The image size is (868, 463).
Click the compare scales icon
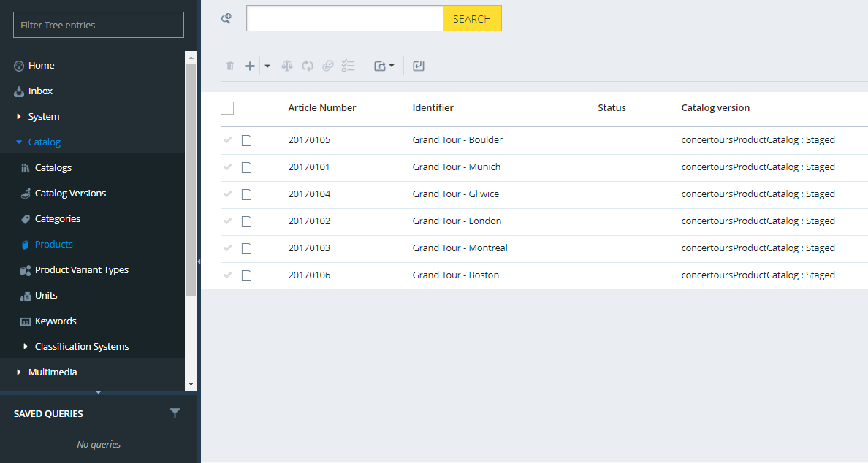point(286,66)
